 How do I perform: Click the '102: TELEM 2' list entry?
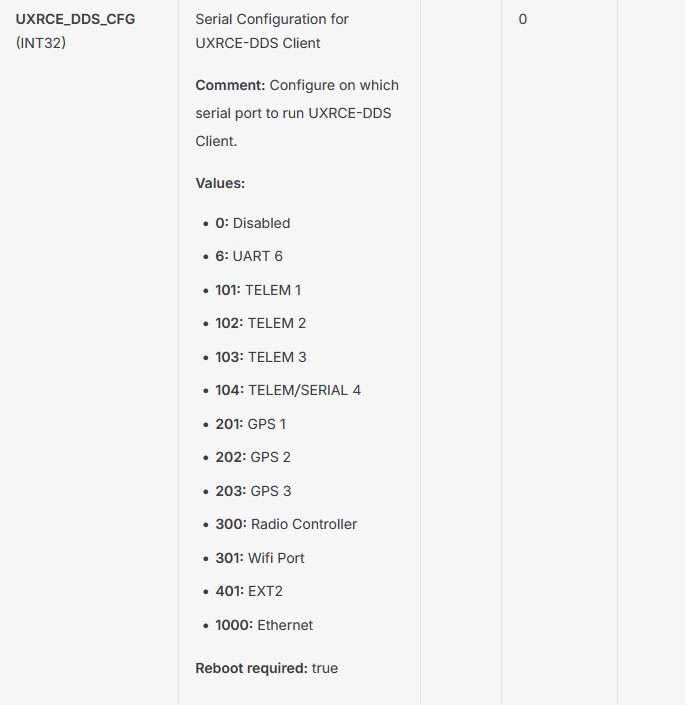261,323
